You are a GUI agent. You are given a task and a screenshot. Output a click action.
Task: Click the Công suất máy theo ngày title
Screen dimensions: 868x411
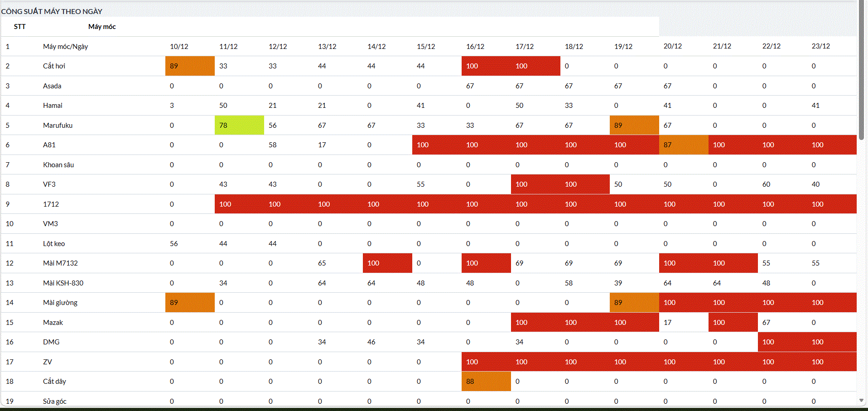click(52, 11)
